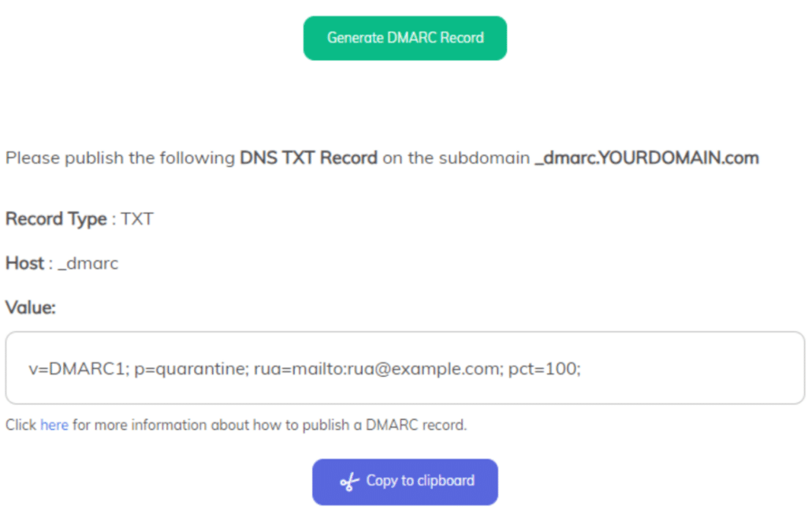
Task: Click the Value: heading above the record box
Action: [30, 307]
